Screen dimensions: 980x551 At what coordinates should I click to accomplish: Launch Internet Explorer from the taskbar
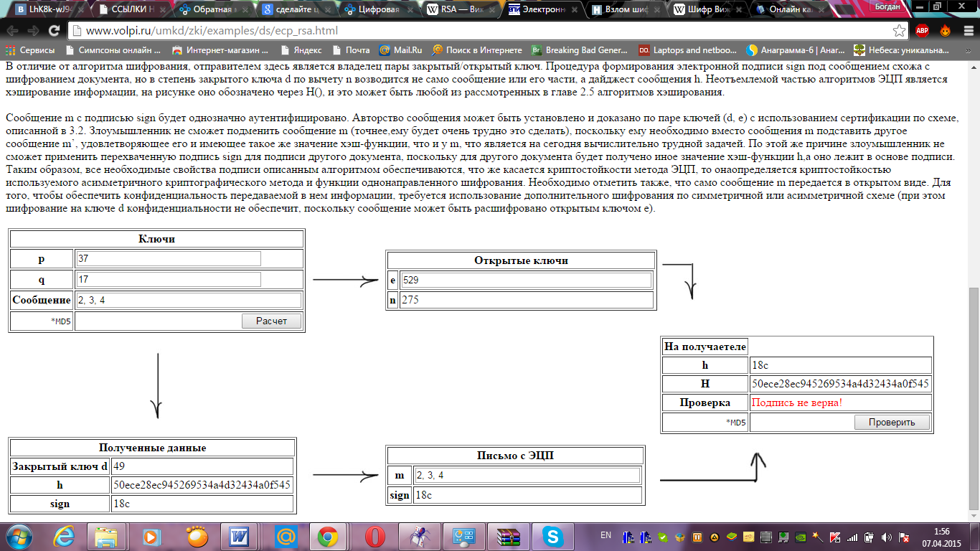(65, 536)
